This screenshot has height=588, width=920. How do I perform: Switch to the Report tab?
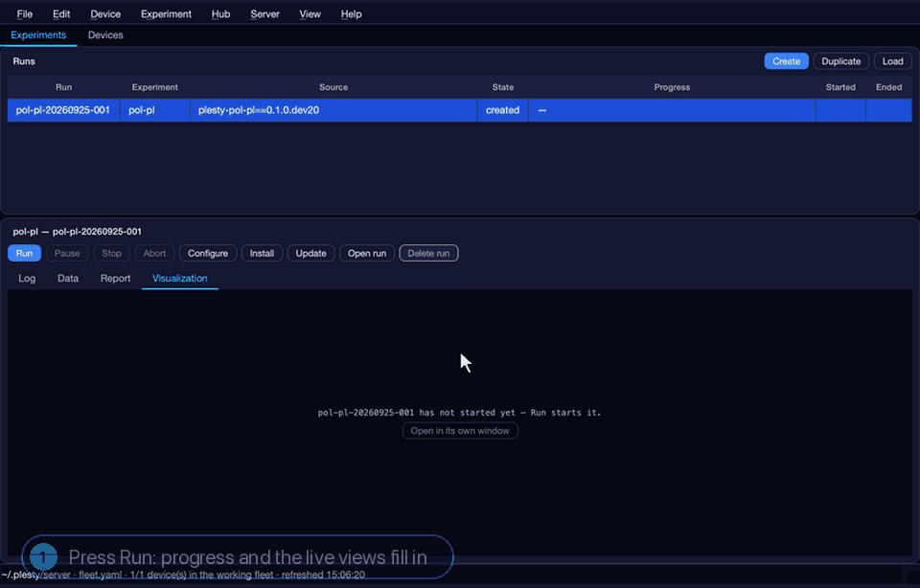116,279
